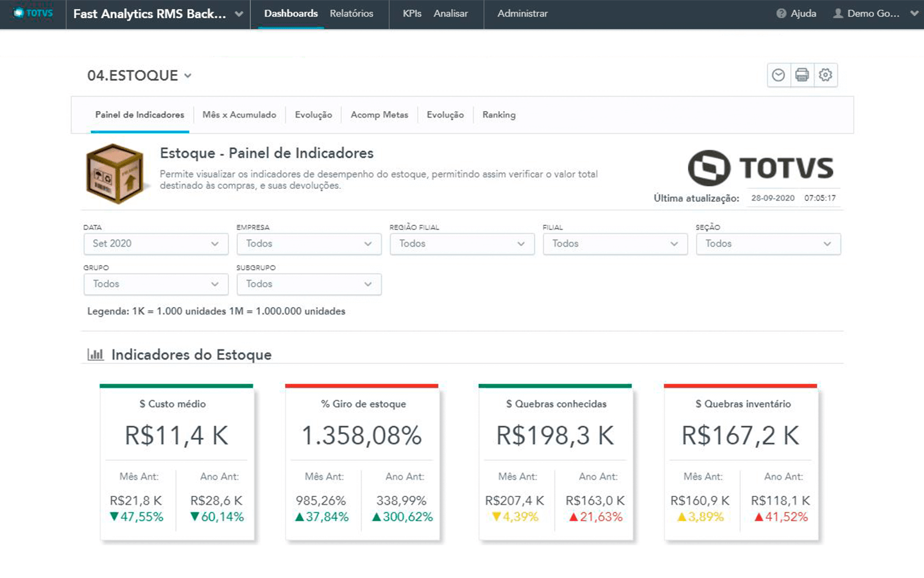Click the printer icon
The image size is (924, 578).
pyautogui.click(x=802, y=75)
